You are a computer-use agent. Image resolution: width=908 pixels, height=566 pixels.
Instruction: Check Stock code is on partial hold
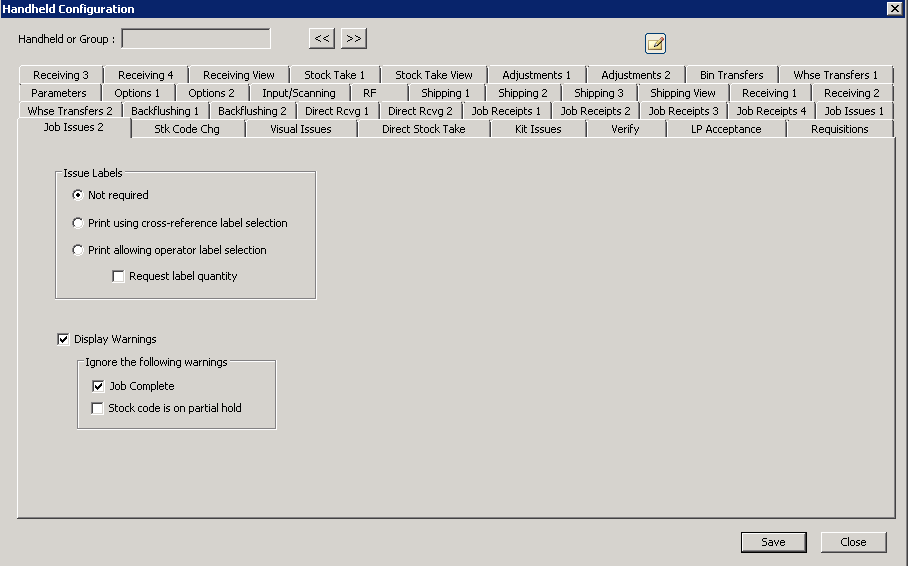click(x=98, y=408)
